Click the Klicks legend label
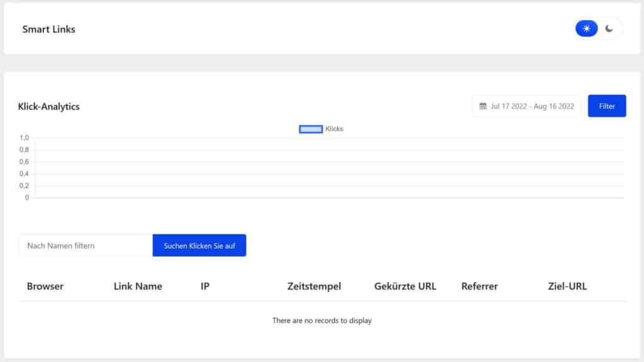Viewport: 644px width, 362px height. click(335, 129)
